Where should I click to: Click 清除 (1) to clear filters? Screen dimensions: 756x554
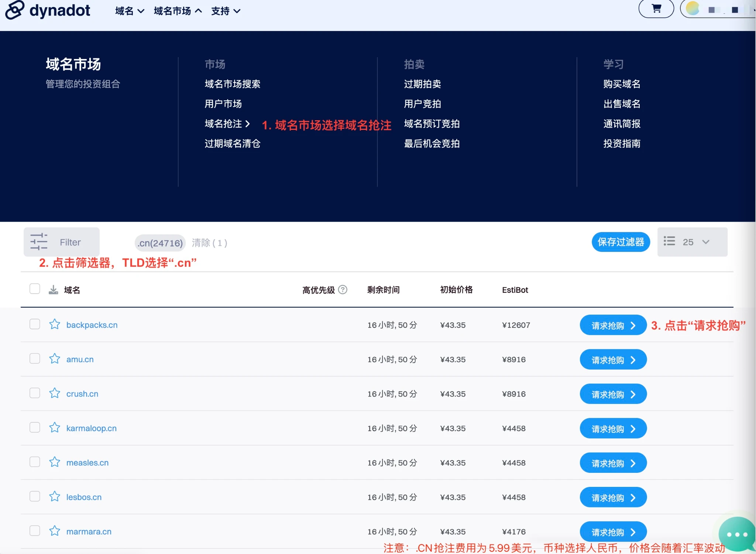coord(209,243)
